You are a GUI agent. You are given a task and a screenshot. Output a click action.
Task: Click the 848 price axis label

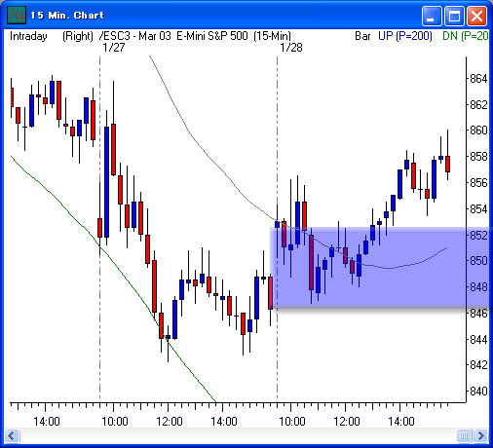(478, 287)
